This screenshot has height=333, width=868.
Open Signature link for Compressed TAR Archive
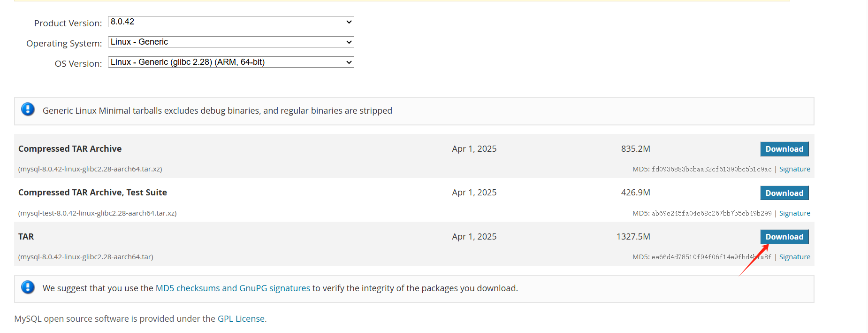pyautogui.click(x=795, y=169)
